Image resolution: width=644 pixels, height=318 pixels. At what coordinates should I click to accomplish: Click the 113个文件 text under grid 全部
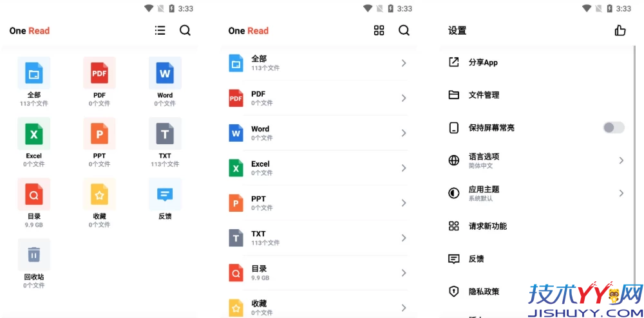click(33, 104)
